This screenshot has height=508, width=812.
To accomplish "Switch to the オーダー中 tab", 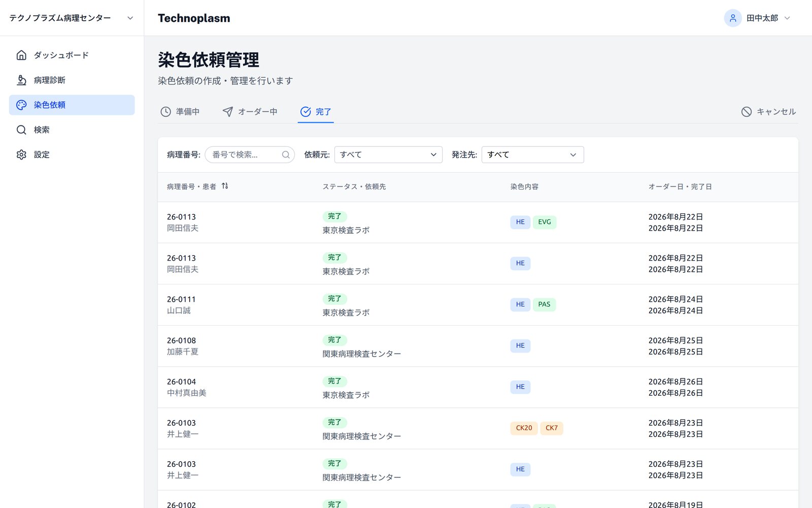I will (250, 112).
